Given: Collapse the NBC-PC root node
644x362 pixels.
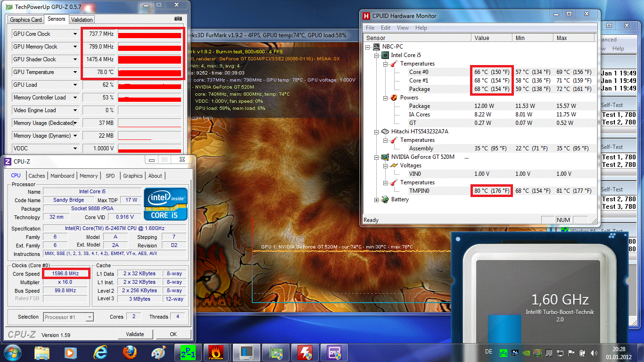Looking at the screenshot, I should tap(368, 47).
